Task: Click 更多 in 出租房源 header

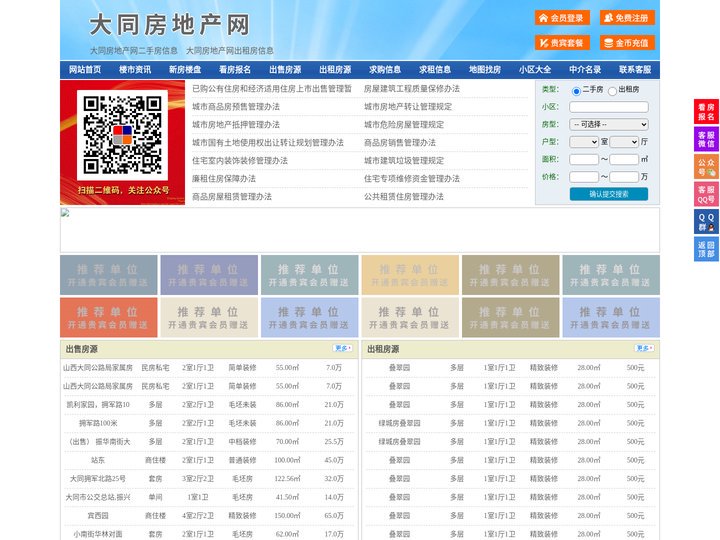Action: [644, 349]
